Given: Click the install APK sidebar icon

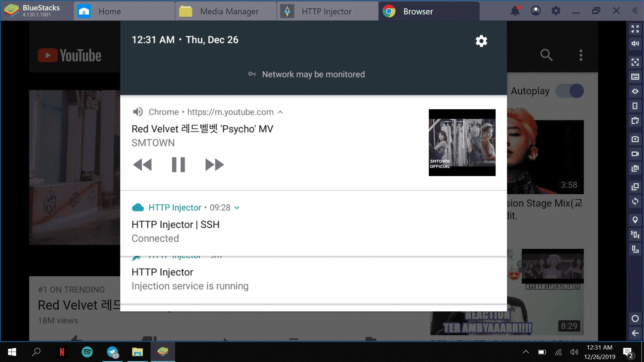Looking at the screenshot, I should tap(635, 121).
